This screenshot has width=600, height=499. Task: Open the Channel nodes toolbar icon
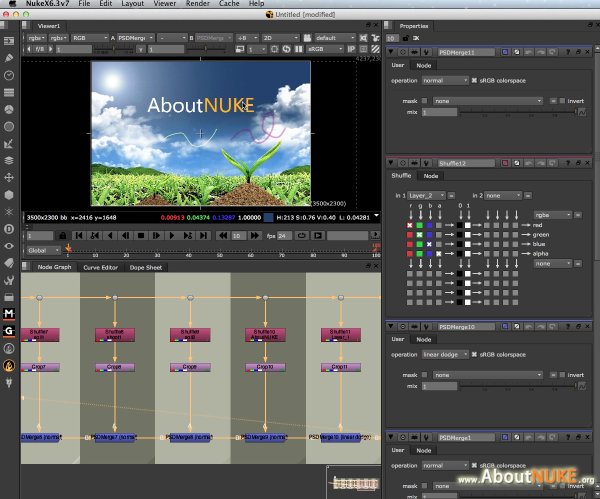click(9, 92)
